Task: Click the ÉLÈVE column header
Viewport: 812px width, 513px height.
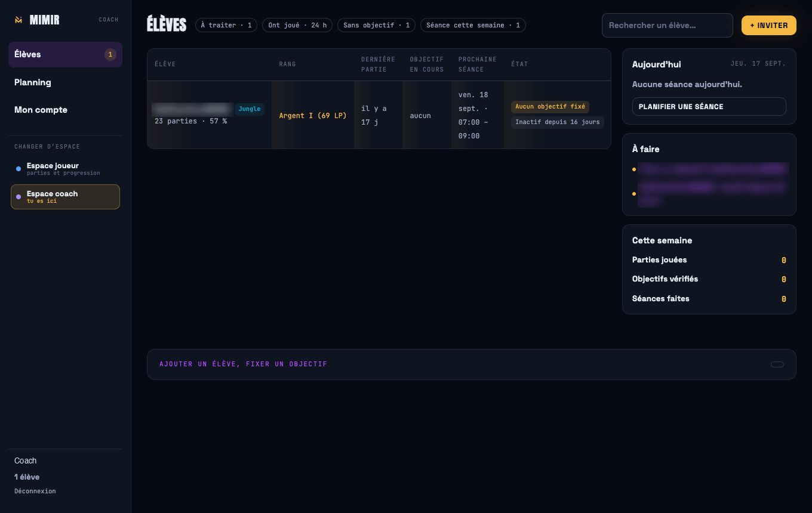Action: 165,64
